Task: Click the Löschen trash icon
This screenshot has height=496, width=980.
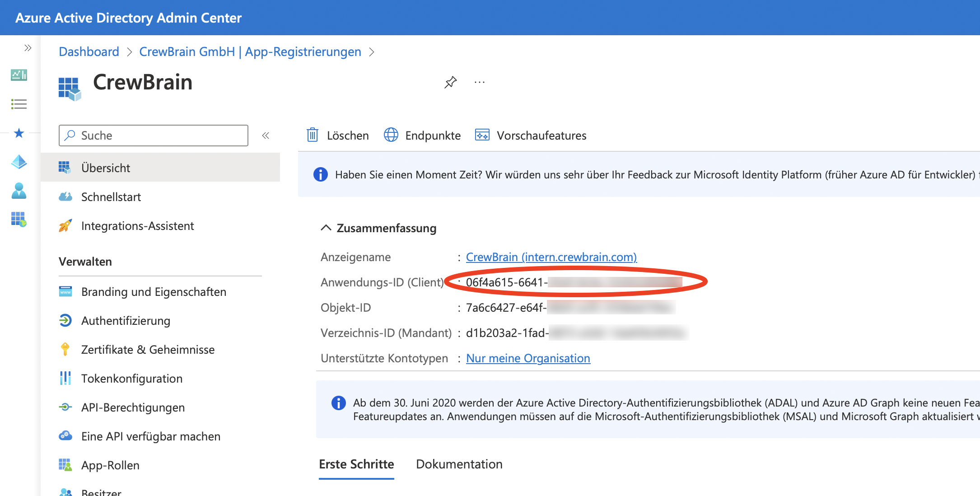Action: [x=313, y=135]
